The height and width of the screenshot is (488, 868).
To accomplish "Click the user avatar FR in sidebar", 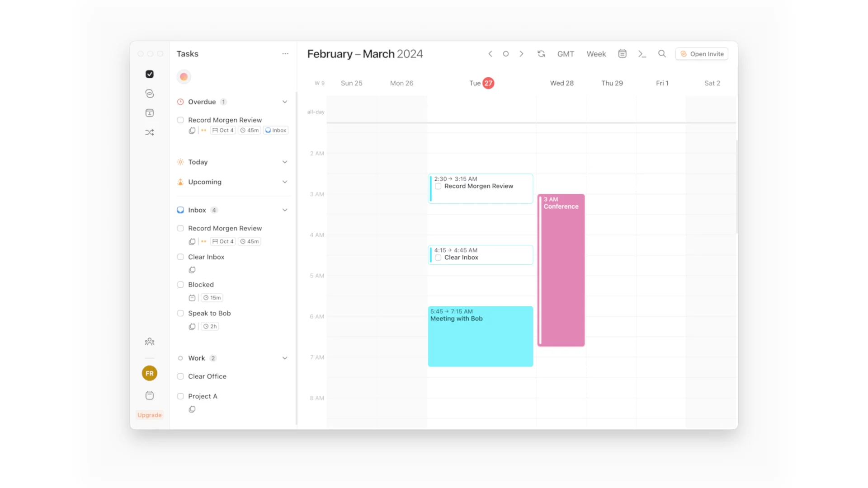I will pos(150,373).
